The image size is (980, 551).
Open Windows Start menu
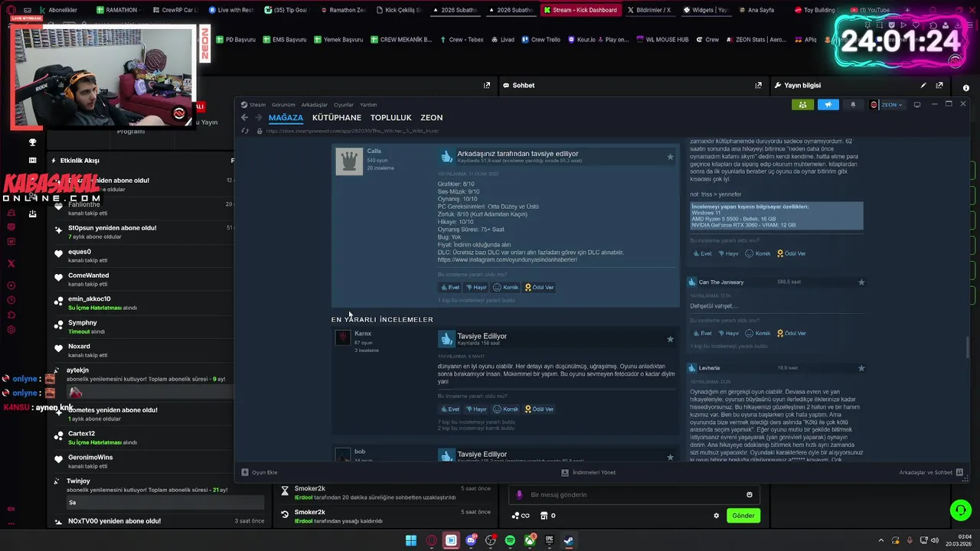tap(411, 540)
